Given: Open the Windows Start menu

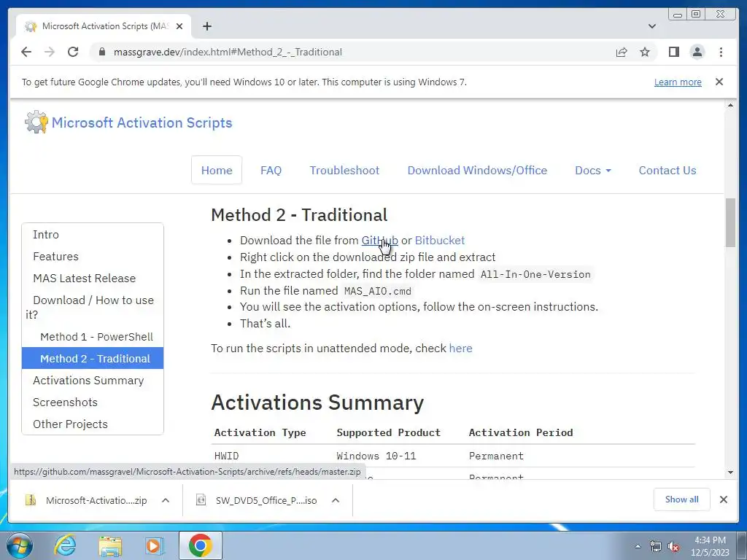Looking at the screenshot, I should 20,545.
